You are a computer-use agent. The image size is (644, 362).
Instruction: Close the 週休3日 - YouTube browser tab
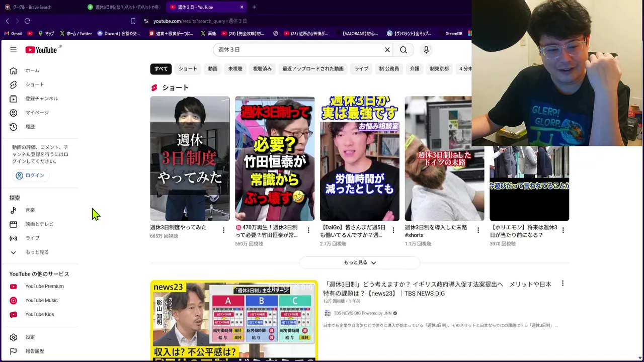point(242,7)
